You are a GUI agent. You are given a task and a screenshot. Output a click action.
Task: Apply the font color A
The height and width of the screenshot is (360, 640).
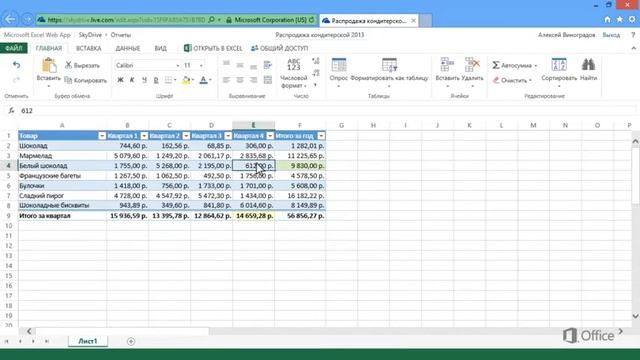tap(203, 80)
